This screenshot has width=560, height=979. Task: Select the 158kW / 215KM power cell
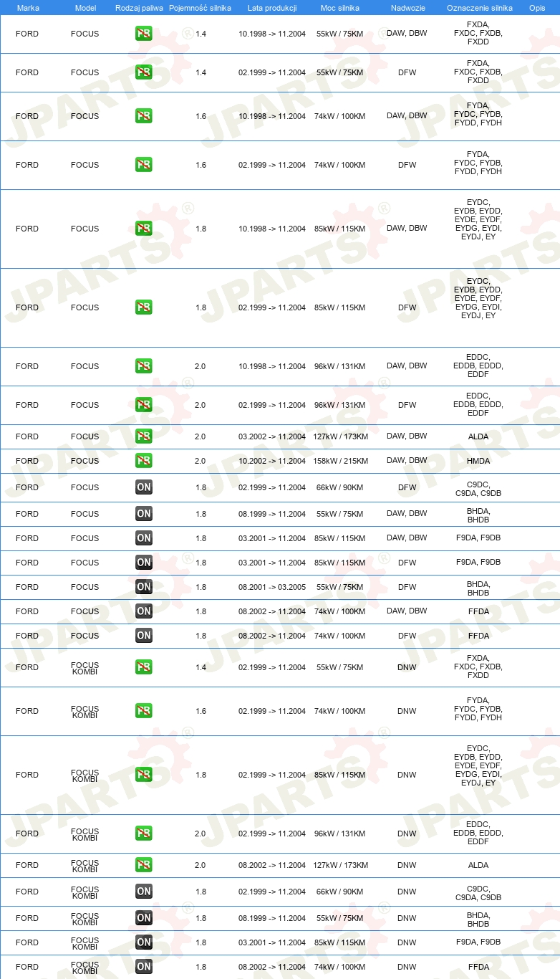340,461
